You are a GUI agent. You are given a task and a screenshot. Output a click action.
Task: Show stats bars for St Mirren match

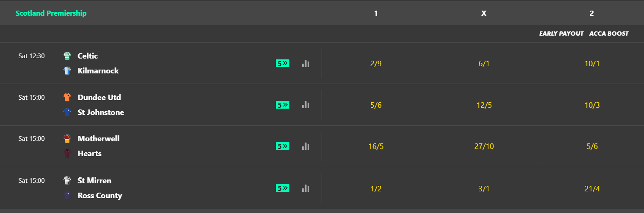305,188
